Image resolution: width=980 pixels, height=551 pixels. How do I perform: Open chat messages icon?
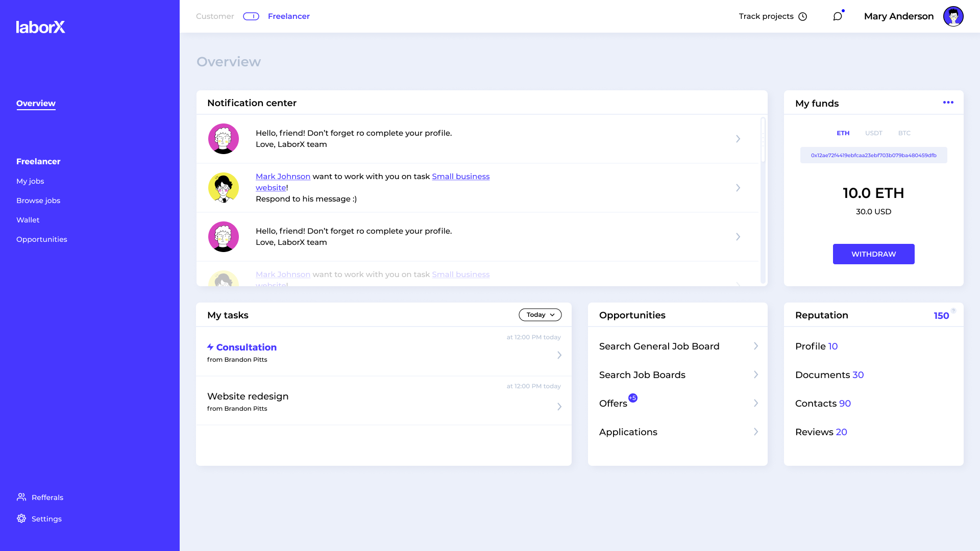coord(838,16)
